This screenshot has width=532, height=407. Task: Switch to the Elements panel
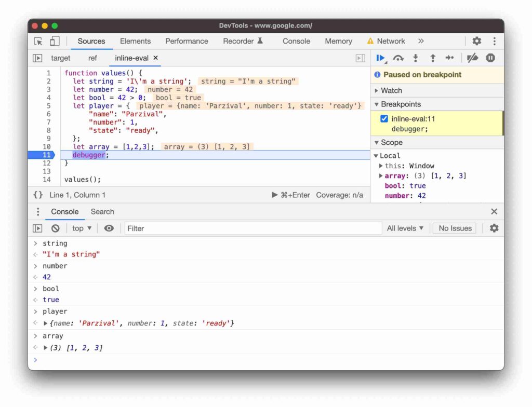pyautogui.click(x=135, y=41)
